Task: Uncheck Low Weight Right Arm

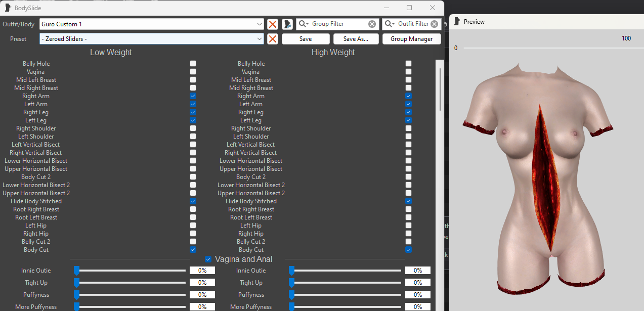Action: pyautogui.click(x=193, y=96)
